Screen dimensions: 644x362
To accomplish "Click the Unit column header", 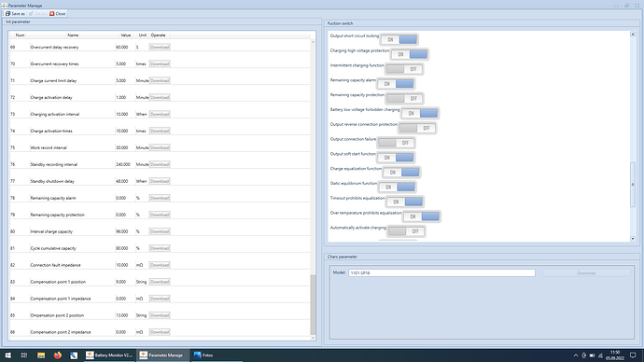I will click(142, 35).
